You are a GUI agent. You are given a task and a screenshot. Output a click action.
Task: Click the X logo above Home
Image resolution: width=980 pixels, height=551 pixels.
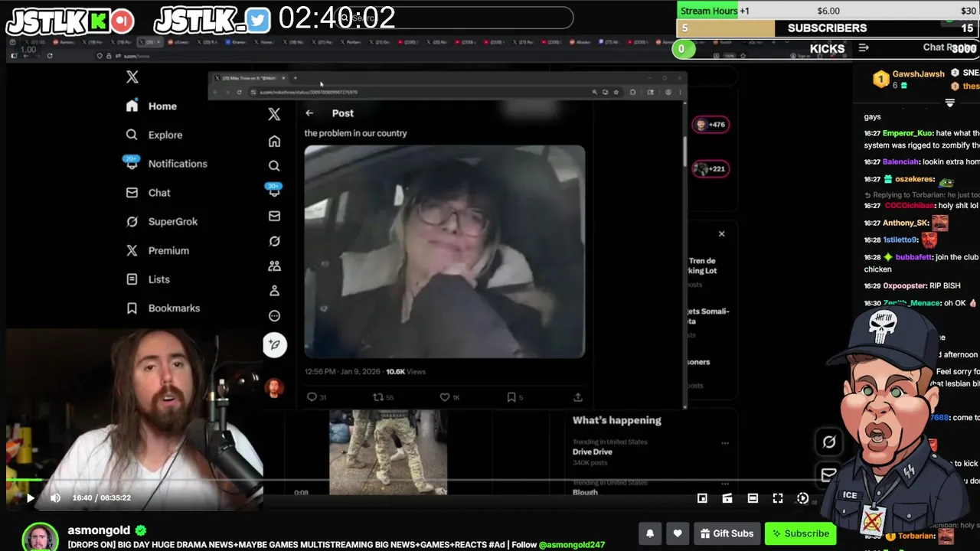pyautogui.click(x=132, y=77)
